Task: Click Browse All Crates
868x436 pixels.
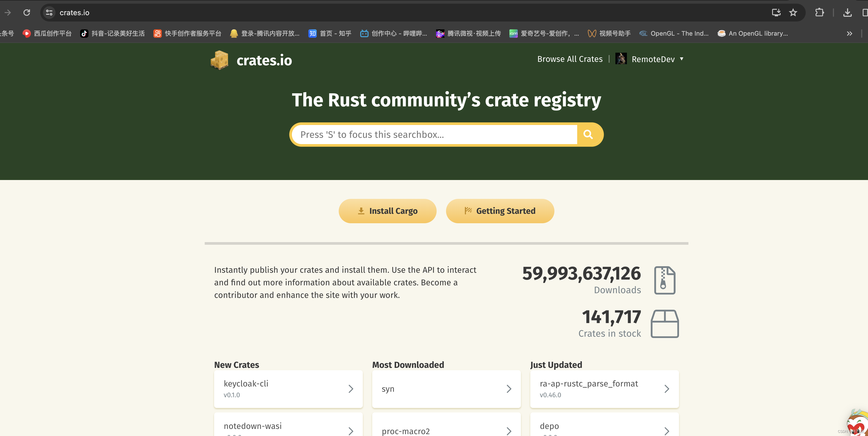Action: tap(570, 59)
